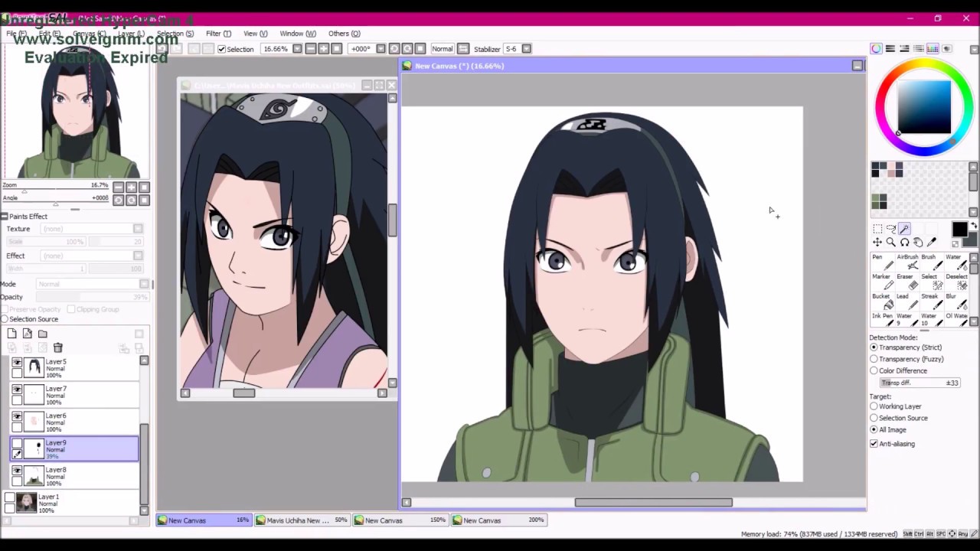Choose the Lasso selection tool

[891, 229]
